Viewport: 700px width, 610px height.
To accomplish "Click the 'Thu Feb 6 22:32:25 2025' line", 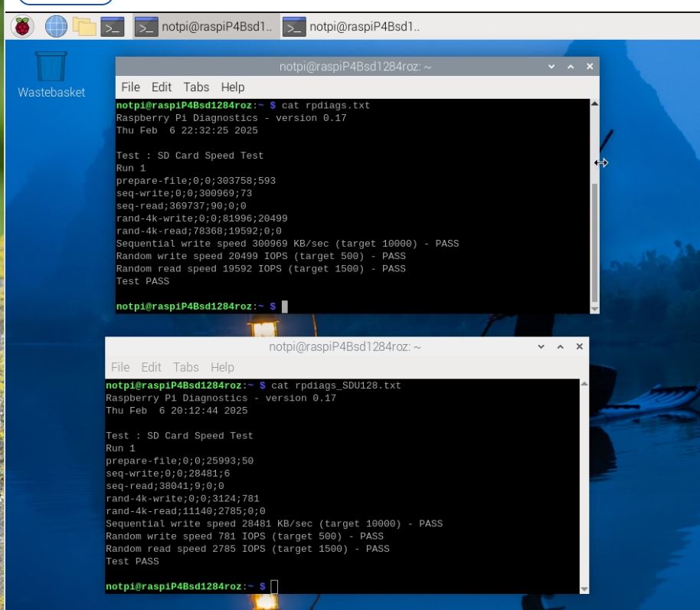I will pos(187,130).
